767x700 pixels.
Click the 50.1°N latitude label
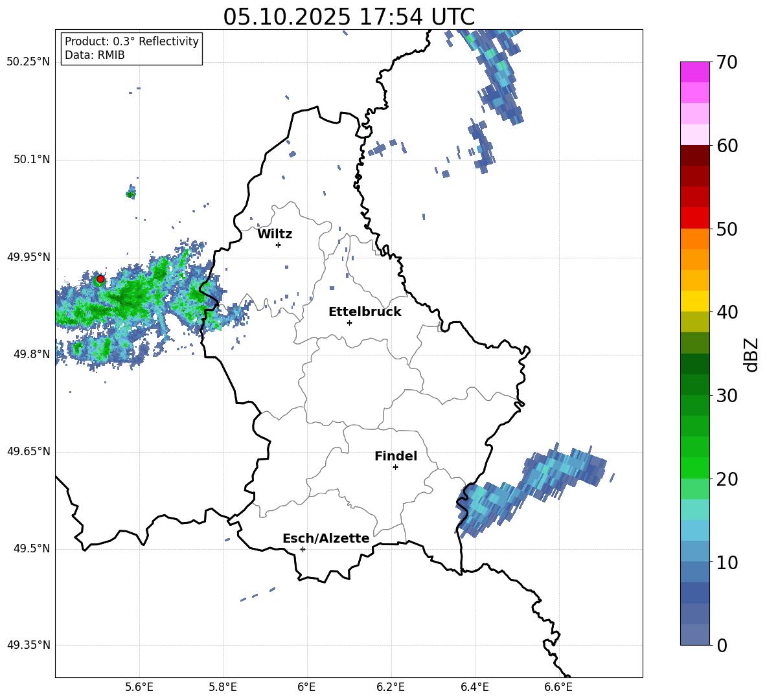pyautogui.click(x=32, y=160)
